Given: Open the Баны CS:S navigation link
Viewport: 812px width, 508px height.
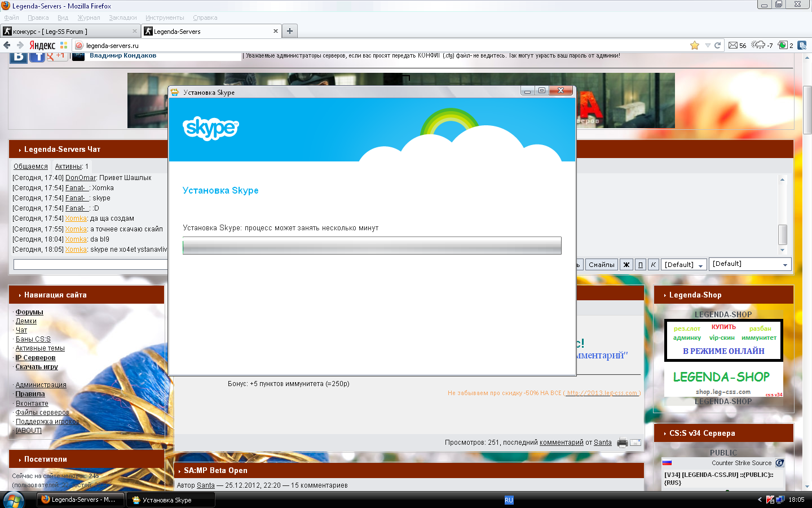Looking at the screenshot, I should click(x=33, y=339).
